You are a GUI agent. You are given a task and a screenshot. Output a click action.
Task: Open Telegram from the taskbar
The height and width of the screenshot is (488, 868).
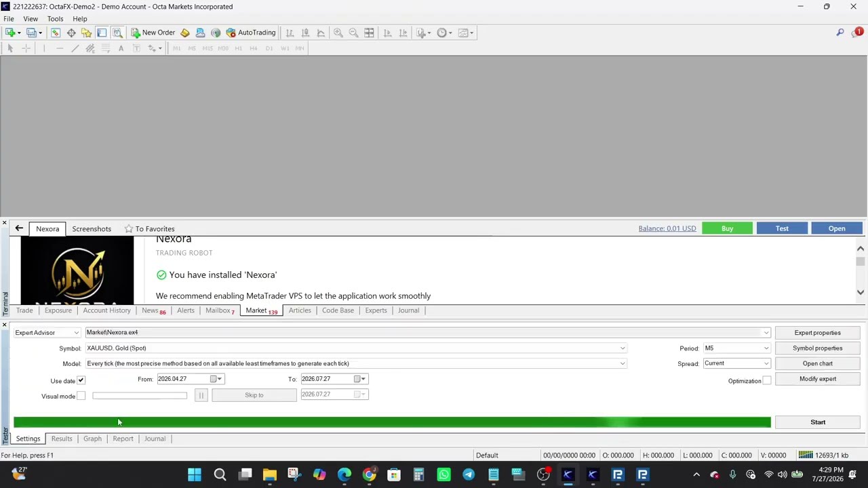click(x=469, y=474)
